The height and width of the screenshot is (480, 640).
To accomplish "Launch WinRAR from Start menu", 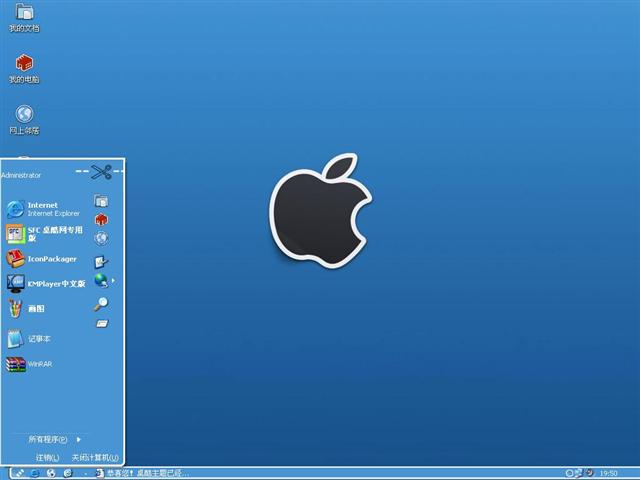I will click(x=29, y=364).
